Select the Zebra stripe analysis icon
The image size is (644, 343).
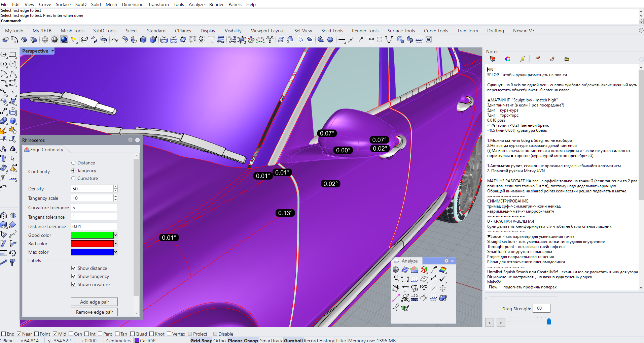(405, 270)
